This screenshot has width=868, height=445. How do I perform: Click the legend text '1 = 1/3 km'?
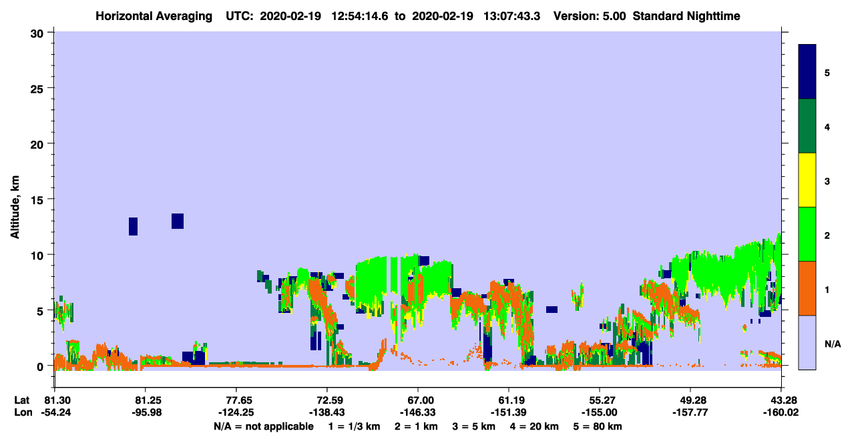point(354,426)
